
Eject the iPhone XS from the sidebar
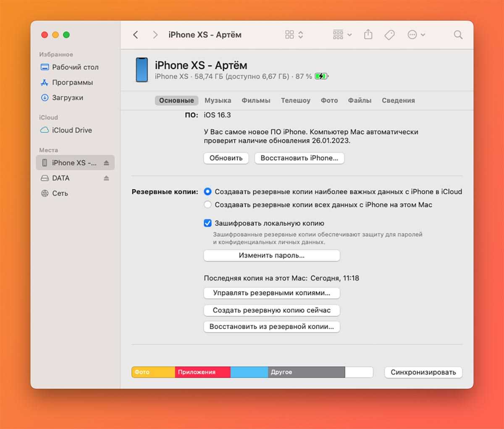click(106, 163)
